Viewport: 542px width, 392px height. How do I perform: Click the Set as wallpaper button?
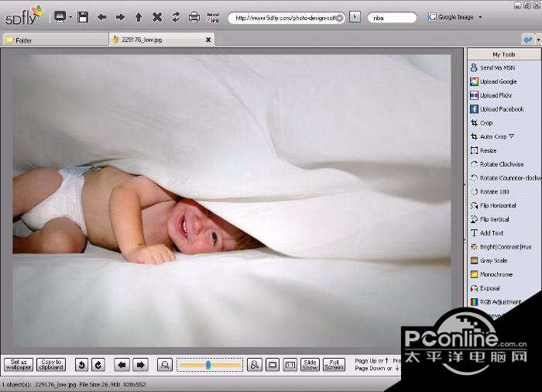19,365
